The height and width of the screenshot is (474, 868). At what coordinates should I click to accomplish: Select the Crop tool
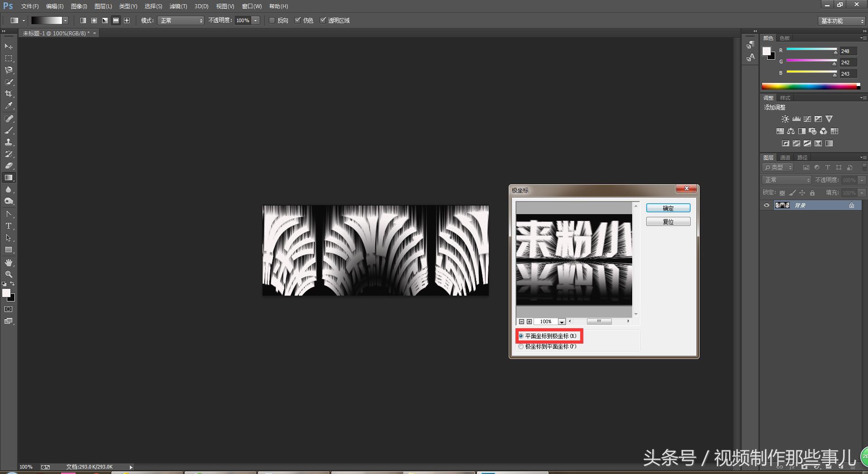[9, 94]
